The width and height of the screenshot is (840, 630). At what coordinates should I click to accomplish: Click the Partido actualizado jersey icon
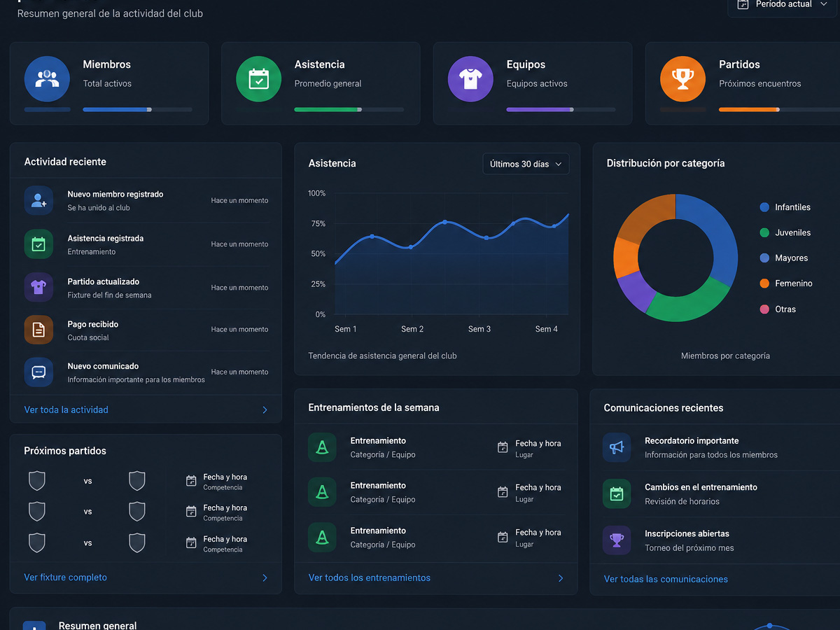[x=38, y=287]
